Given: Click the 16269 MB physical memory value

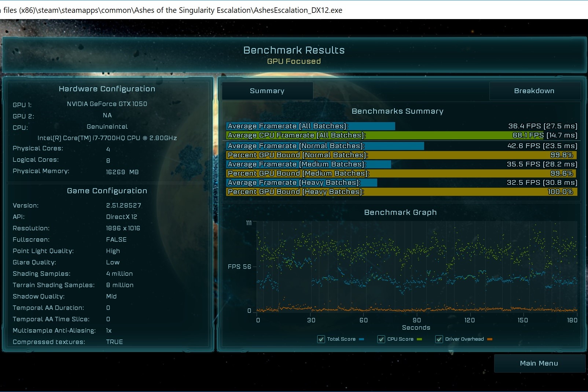Looking at the screenshot, I should (122, 172).
